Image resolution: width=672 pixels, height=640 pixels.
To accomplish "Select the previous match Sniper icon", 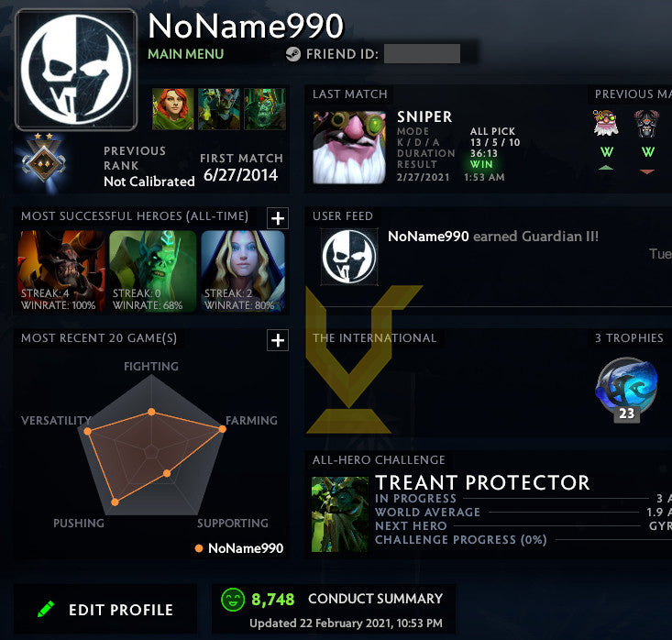I will [606, 123].
